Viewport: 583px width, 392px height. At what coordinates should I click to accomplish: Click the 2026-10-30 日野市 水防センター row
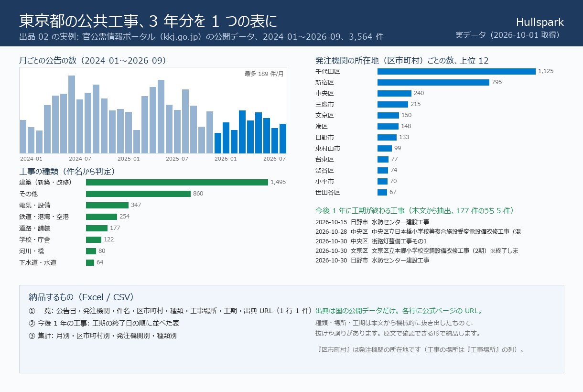372,260
